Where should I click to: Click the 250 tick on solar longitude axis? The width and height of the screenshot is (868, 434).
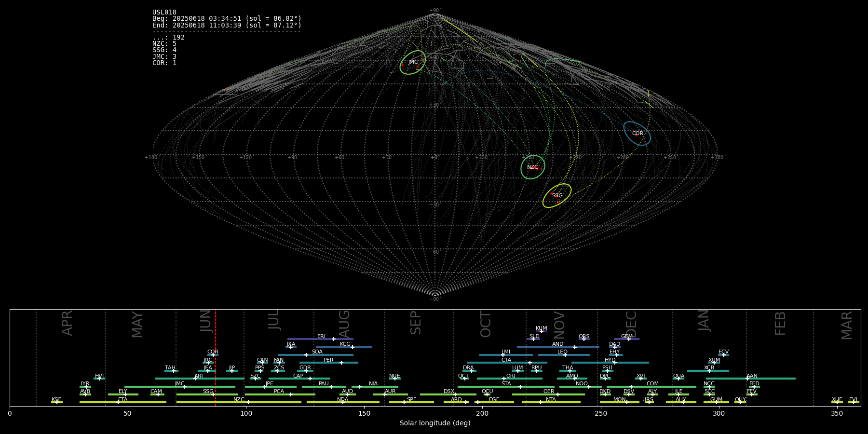[600, 413]
